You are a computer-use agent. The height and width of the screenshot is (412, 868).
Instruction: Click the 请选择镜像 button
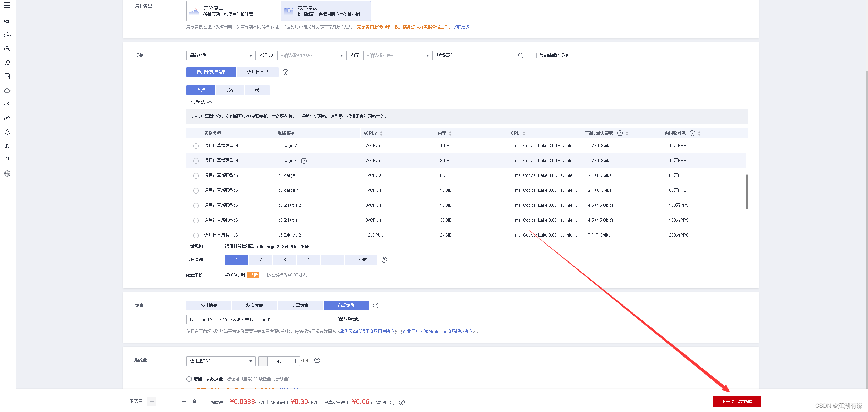click(348, 319)
